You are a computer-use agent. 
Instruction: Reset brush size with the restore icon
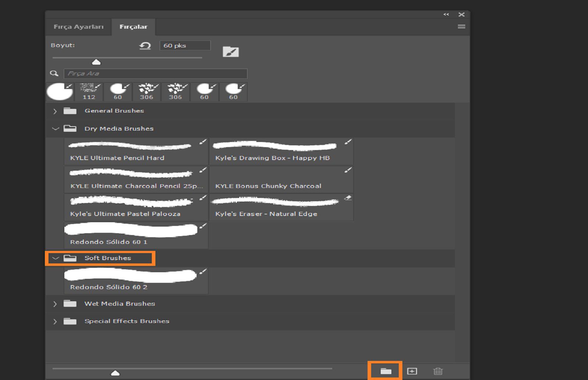click(x=145, y=46)
